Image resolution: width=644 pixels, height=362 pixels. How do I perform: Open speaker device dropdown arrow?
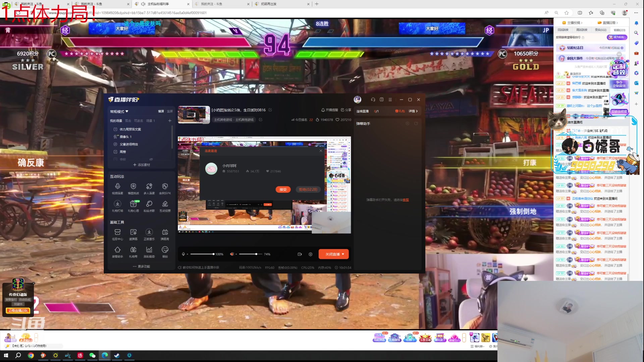[236, 254]
